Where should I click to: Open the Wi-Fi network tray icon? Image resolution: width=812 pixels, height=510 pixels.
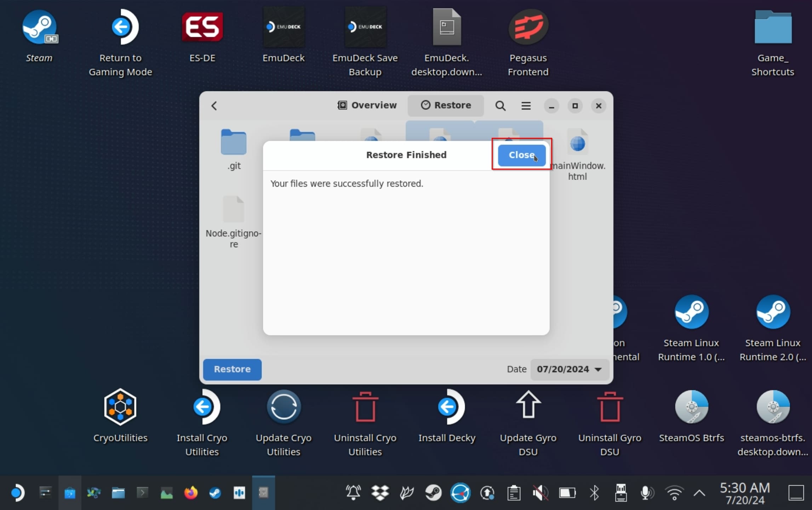click(x=674, y=493)
